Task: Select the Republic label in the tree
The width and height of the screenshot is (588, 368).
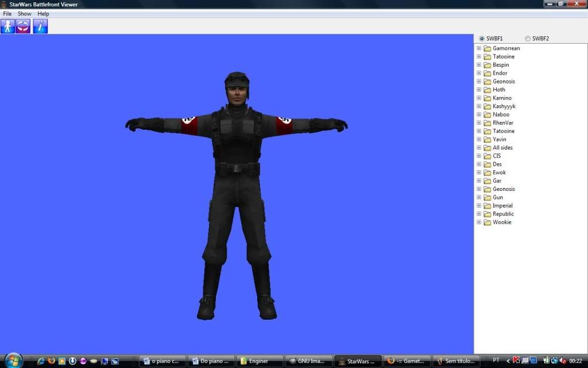Action: [x=503, y=214]
